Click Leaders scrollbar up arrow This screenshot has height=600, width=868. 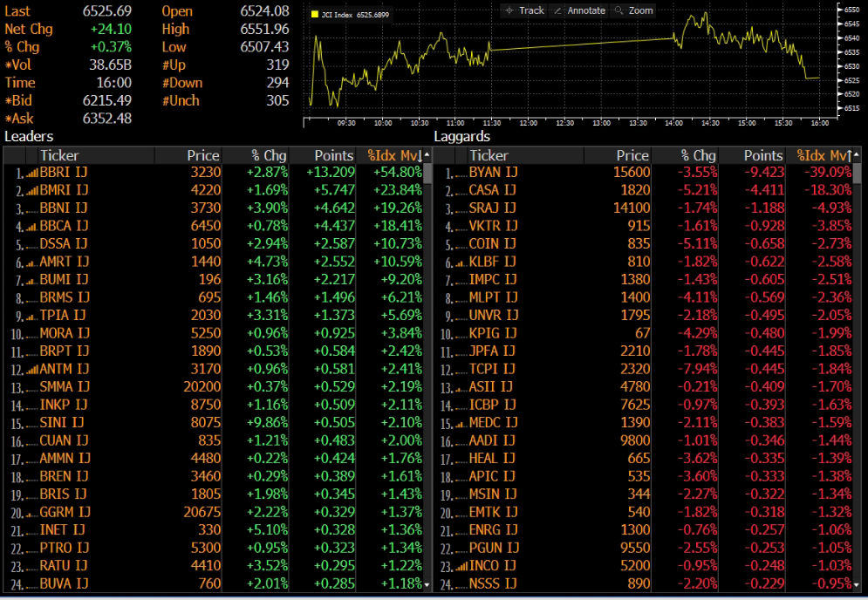point(427,155)
